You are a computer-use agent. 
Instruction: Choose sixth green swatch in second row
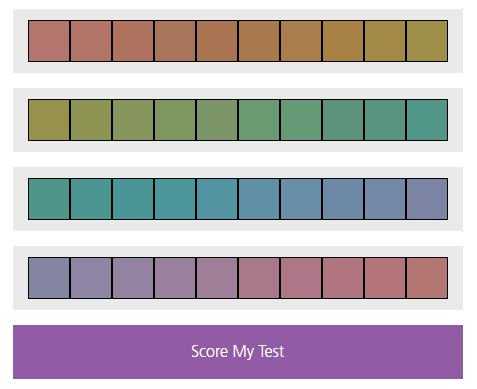(x=259, y=120)
